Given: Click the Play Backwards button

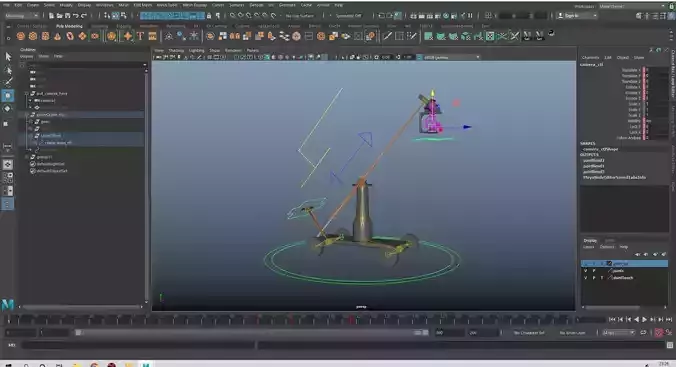Looking at the screenshot, I should pyautogui.click(x=636, y=320).
